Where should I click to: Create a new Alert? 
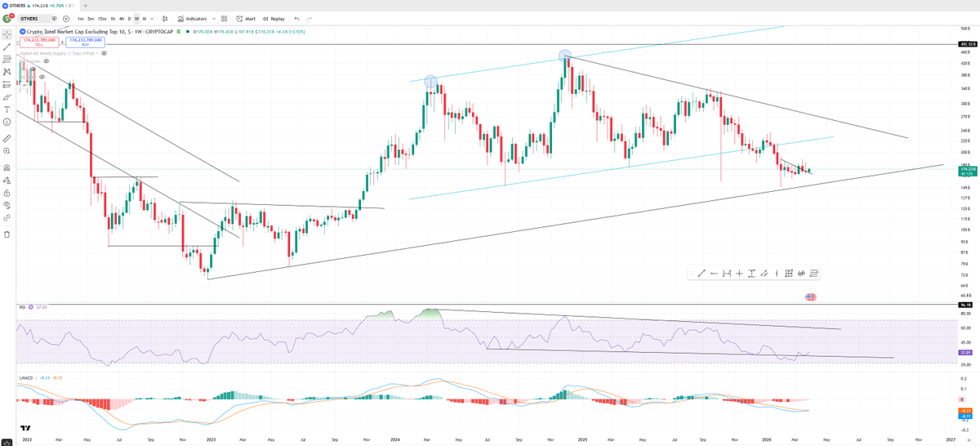(x=246, y=18)
